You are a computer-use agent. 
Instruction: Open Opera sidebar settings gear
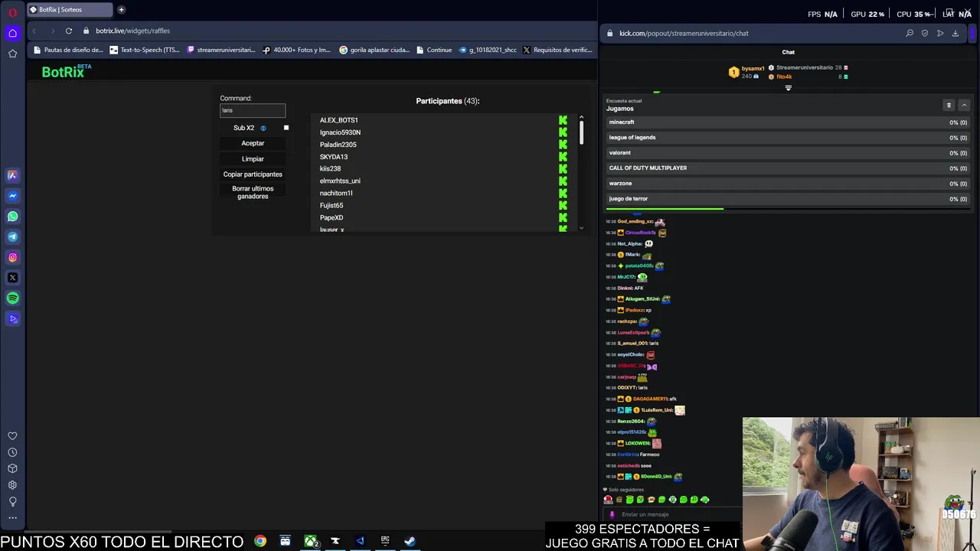pos(12,485)
